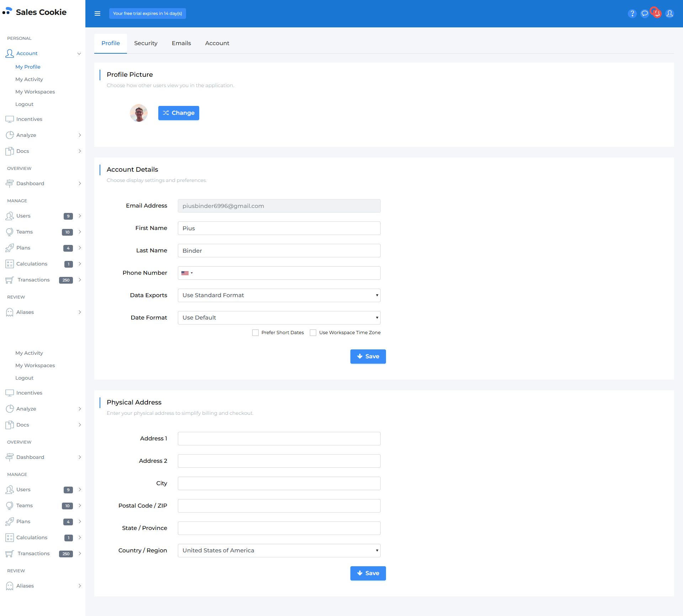Check Use Workspace Time Zone option

(x=313, y=333)
